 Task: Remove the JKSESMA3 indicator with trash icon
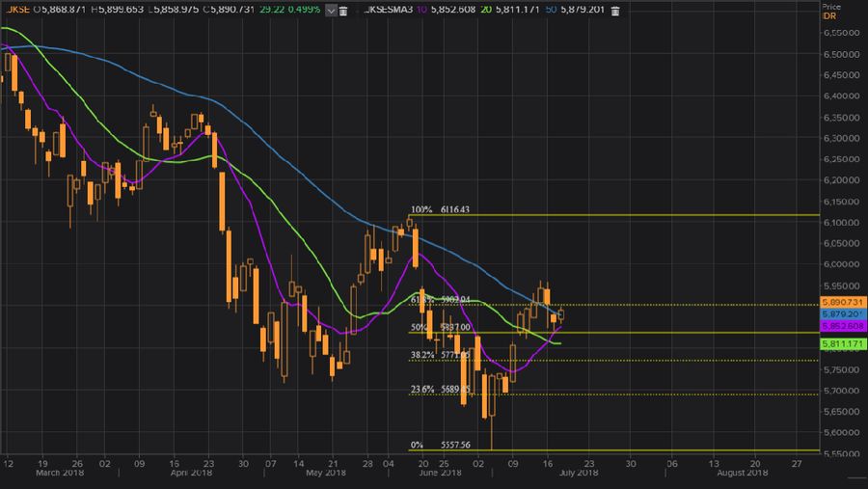[x=615, y=11]
